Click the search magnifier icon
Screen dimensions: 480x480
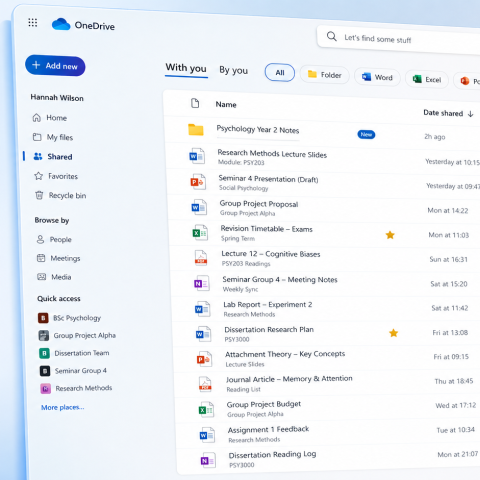pos(332,36)
